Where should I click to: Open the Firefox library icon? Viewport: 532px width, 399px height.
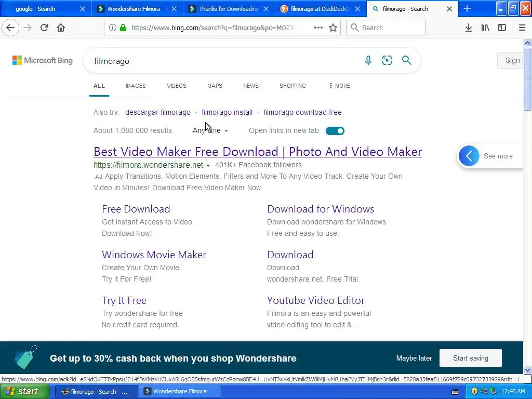tap(485, 28)
